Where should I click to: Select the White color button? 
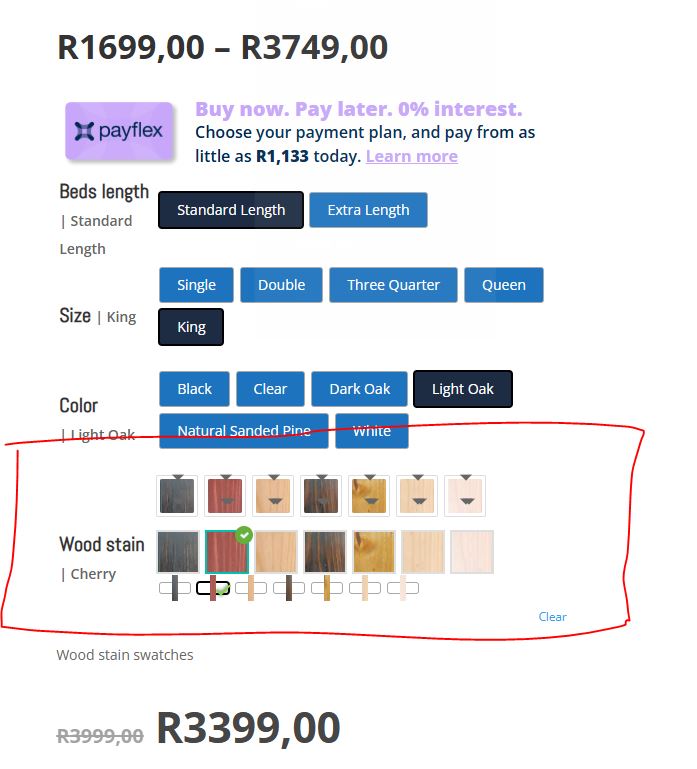tap(371, 431)
